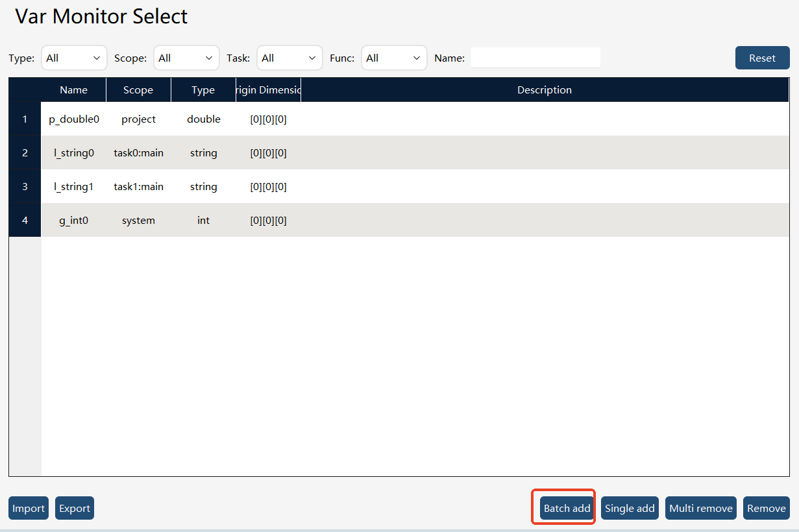Viewport: 799px width, 532px height.
Task: Select the l_string0 variable name
Action: (x=74, y=153)
